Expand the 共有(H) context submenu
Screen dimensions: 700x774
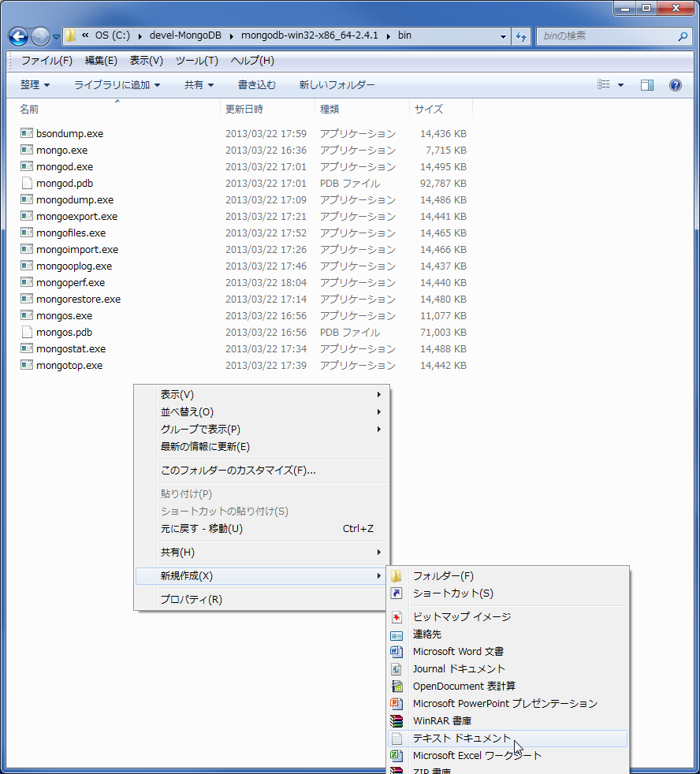262,553
